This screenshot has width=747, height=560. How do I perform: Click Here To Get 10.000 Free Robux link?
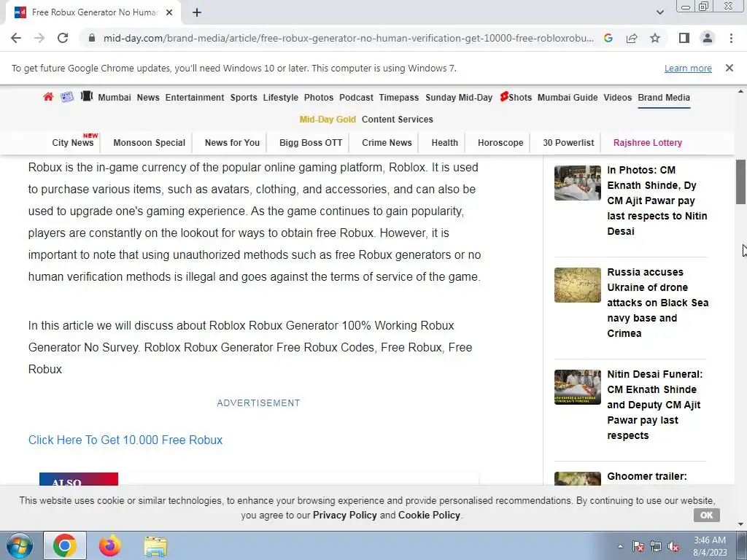click(x=125, y=440)
